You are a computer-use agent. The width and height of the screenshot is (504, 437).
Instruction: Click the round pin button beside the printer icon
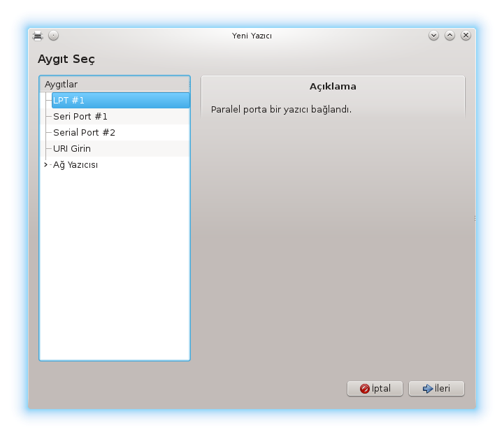tap(53, 36)
